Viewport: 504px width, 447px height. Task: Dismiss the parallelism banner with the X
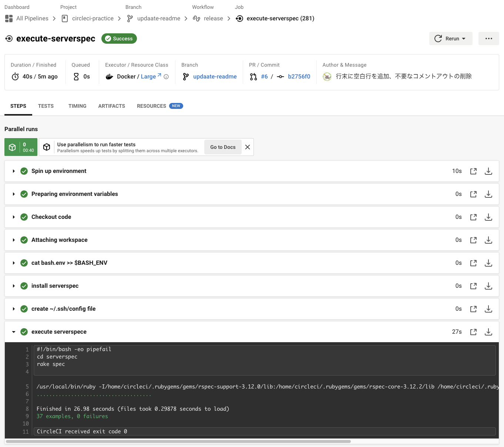click(x=247, y=147)
